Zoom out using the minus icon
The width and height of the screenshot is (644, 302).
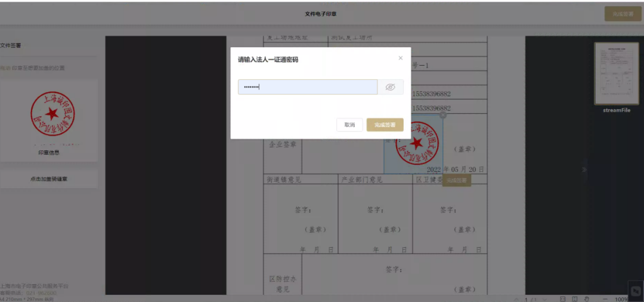[x=605, y=298]
